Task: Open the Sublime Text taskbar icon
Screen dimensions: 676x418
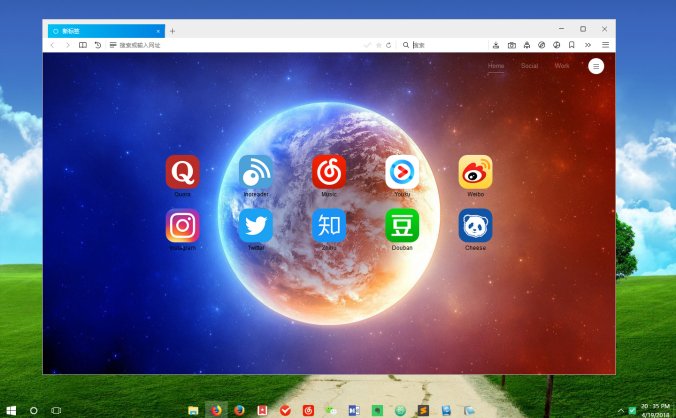Action: pyautogui.click(x=423, y=410)
